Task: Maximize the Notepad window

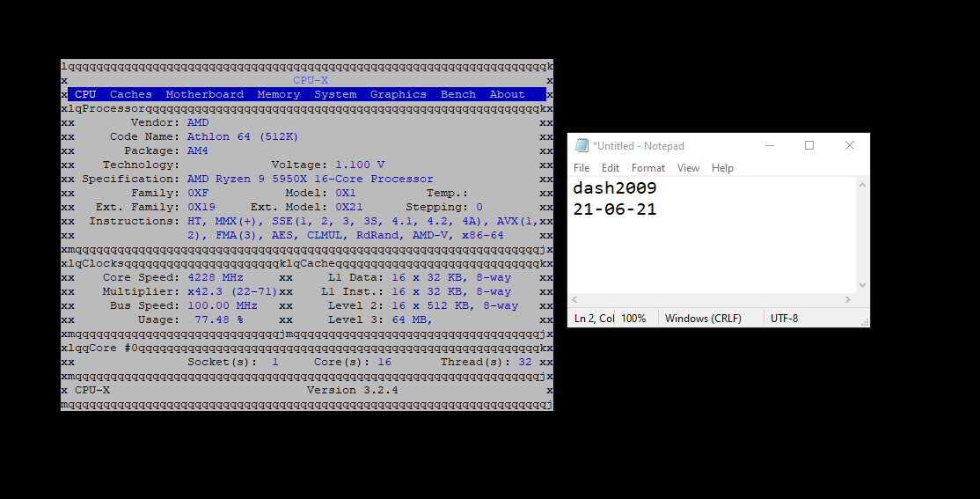Action: click(809, 146)
